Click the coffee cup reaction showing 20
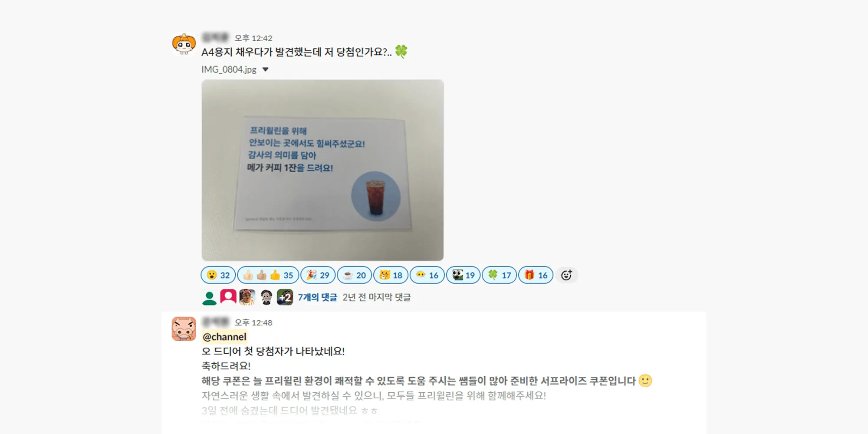The height and width of the screenshot is (434, 868). point(355,275)
